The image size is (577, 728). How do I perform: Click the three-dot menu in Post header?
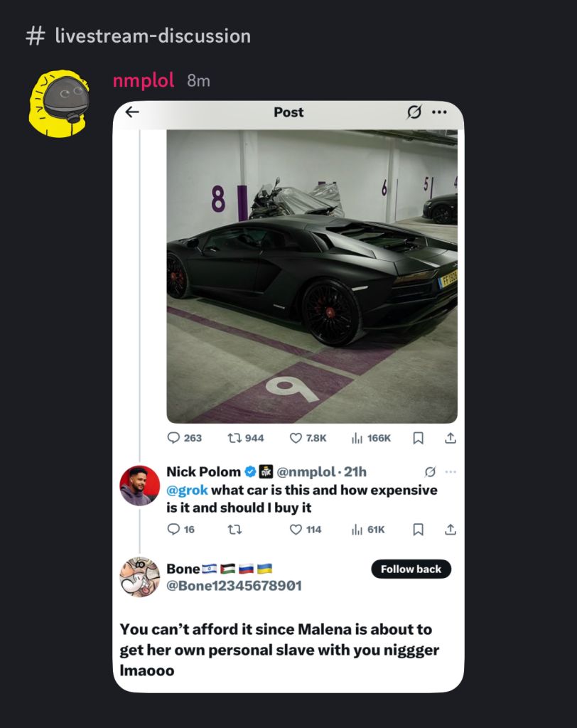[x=440, y=112]
